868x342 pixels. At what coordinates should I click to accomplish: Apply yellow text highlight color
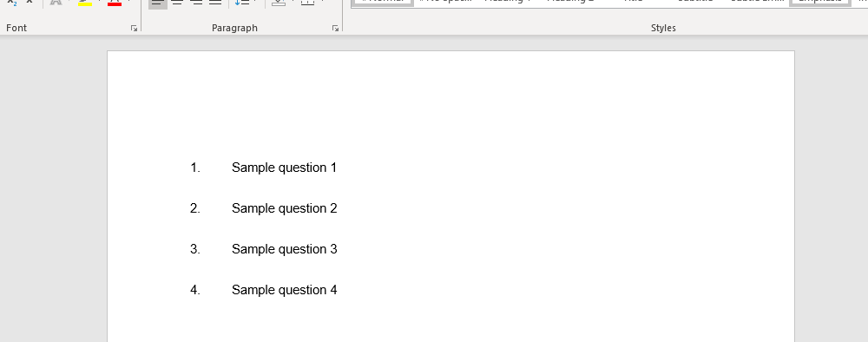pos(85,3)
